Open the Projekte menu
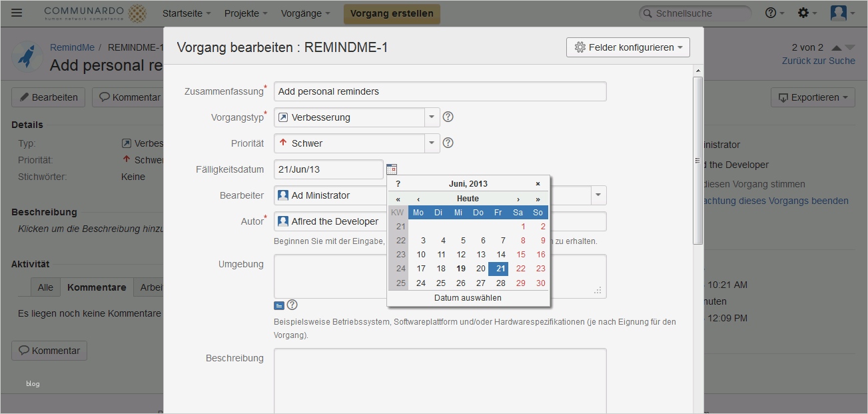This screenshot has width=868, height=414. [246, 13]
